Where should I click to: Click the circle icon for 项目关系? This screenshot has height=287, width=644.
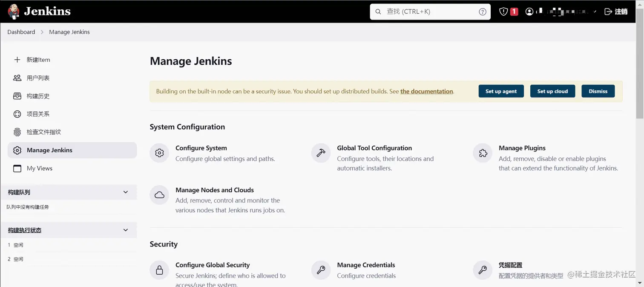17,114
